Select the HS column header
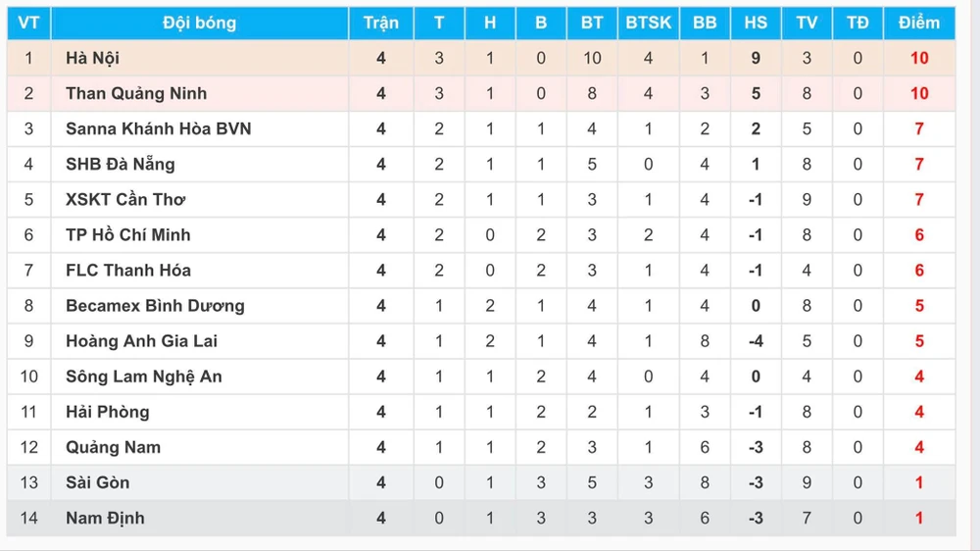The width and height of the screenshot is (980, 551). (755, 23)
